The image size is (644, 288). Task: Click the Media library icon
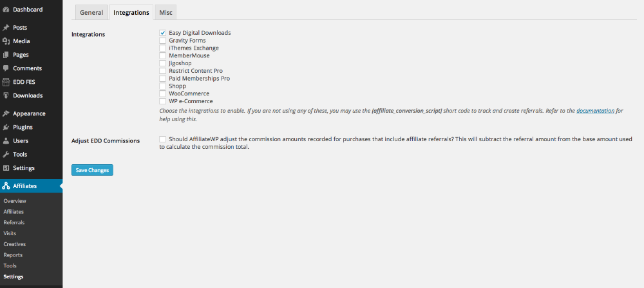pos(6,41)
